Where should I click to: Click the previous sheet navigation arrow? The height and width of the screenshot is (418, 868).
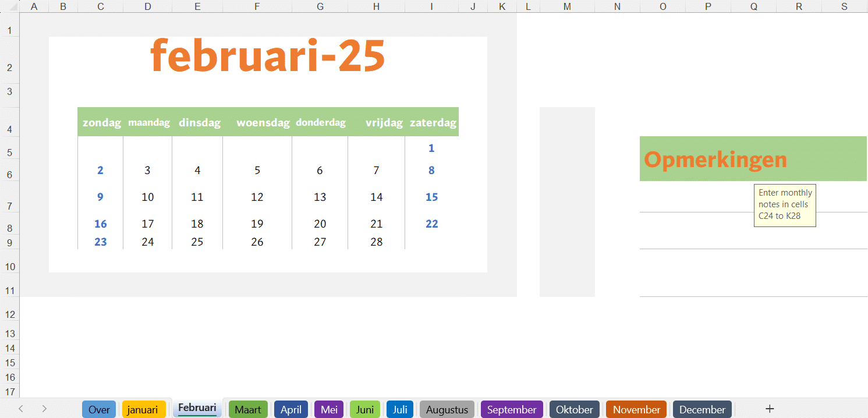coord(21,409)
